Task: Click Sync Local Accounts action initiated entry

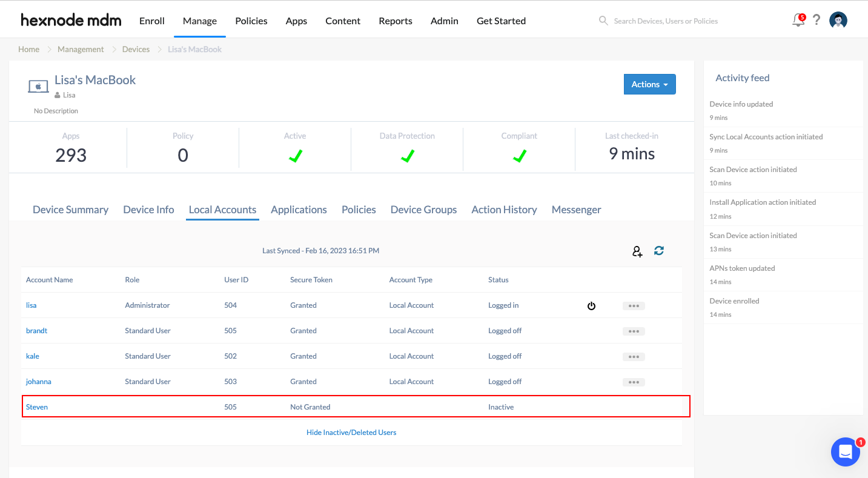Action: 766,137
